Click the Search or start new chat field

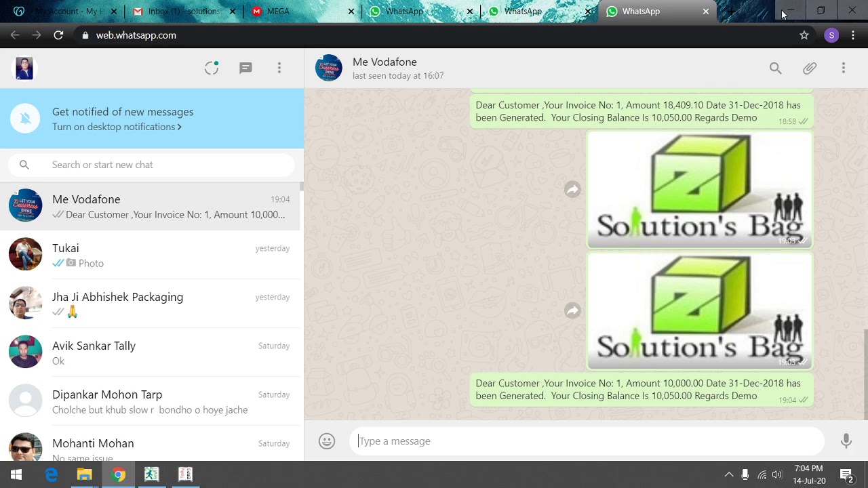tap(152, 165)
